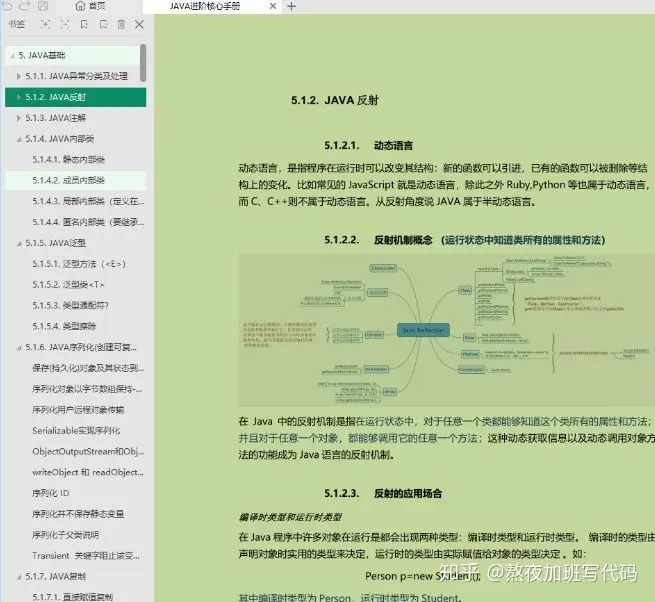This screenshot has height=602, width=655.
Task: Select bookmark 5.1.7. JAVA复制
Action: 56,577
